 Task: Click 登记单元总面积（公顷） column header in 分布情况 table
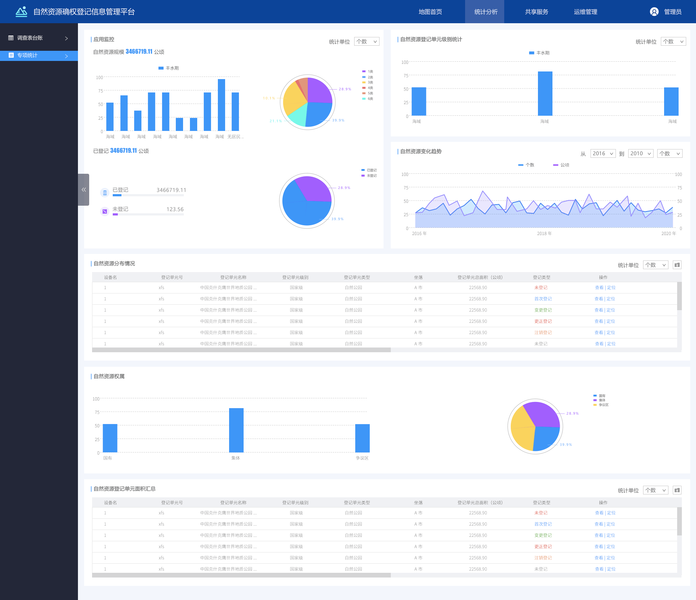click(480, 277)
